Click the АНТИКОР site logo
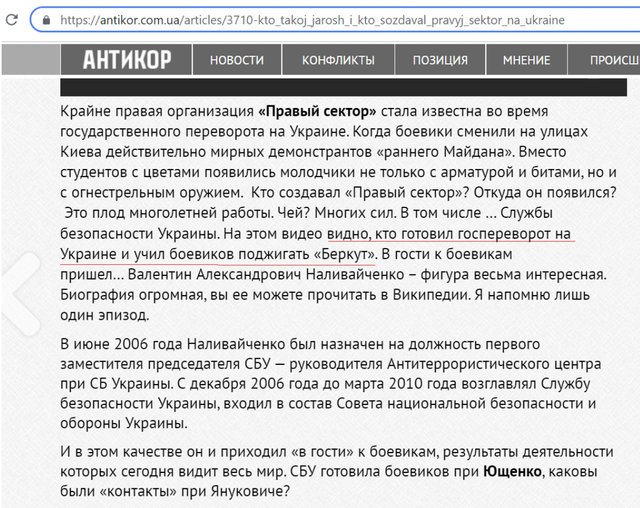 [x=126, y=60]
